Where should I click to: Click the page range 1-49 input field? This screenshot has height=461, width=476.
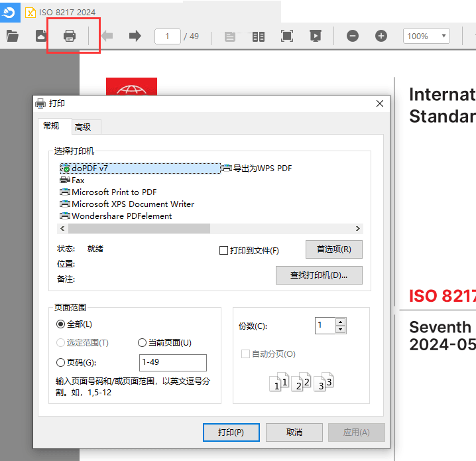pos(173,363)
